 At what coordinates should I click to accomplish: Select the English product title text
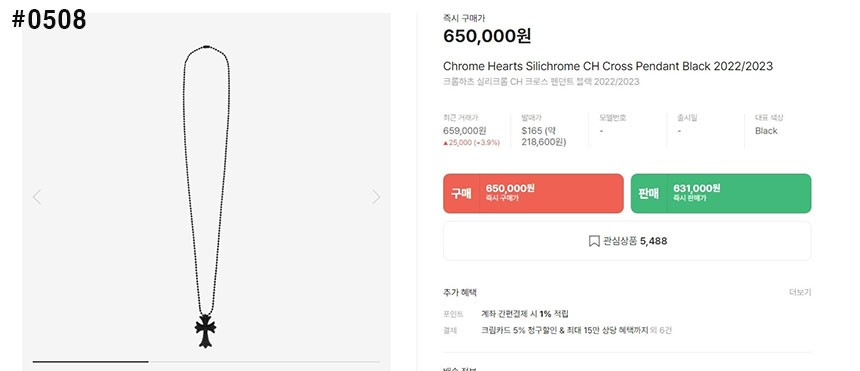608,66
